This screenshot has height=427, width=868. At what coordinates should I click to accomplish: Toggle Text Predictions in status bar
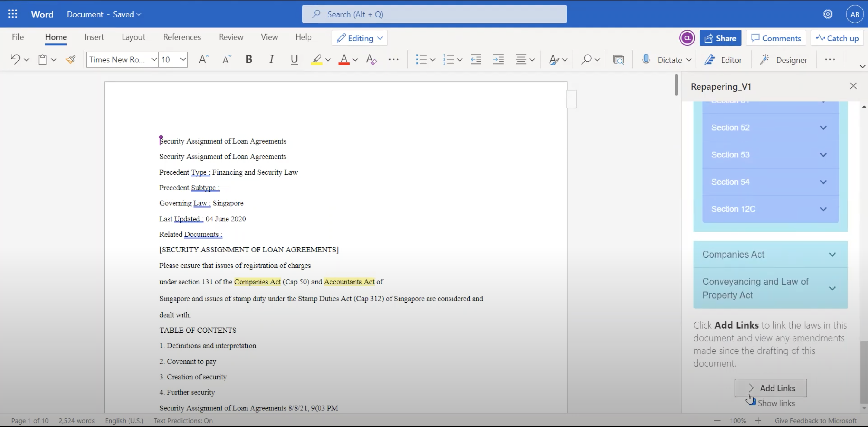coord(183,421)
